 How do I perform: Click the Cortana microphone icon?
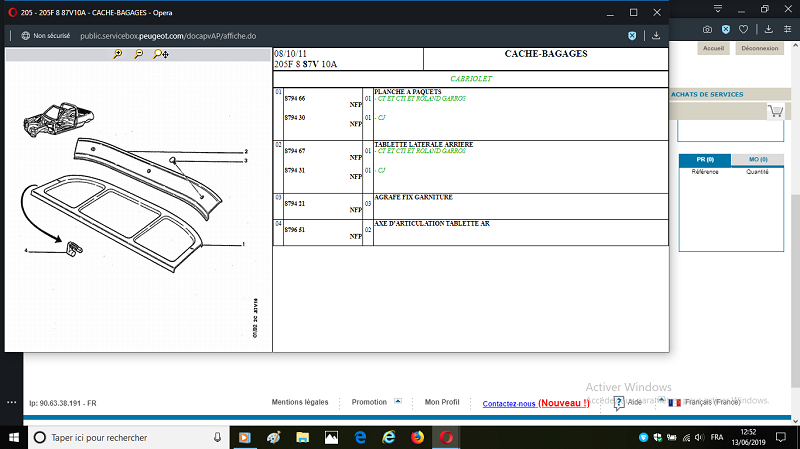point(217,437)
